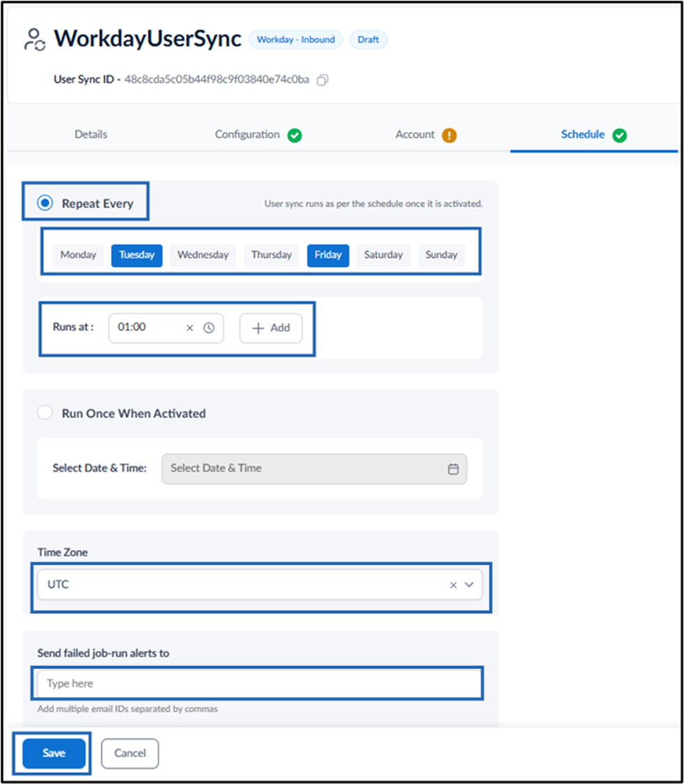This screenshot has height=784, width=684.
Task: Select Run Once When Activated option
Action: (x=45, y=413)
